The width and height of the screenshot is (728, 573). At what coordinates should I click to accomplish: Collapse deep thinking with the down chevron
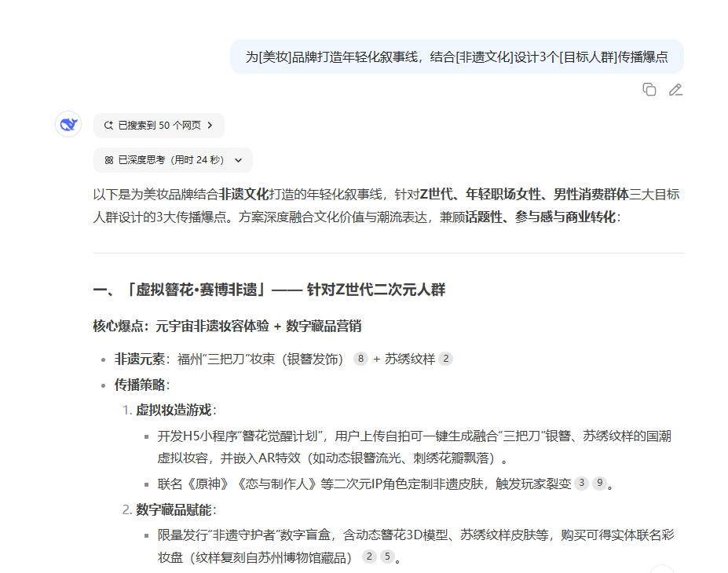click(x=239, y=160)
